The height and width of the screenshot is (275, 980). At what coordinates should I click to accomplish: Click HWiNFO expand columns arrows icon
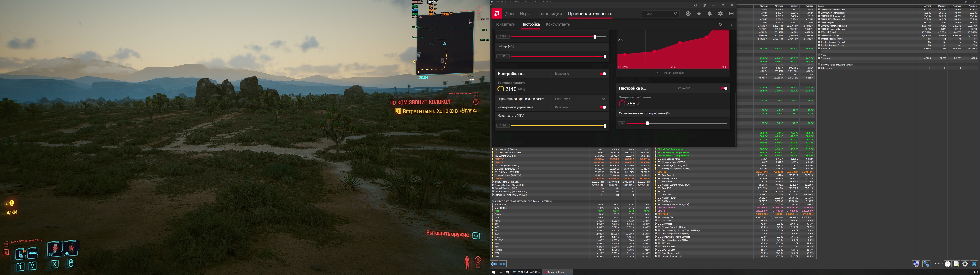[494, 264]
